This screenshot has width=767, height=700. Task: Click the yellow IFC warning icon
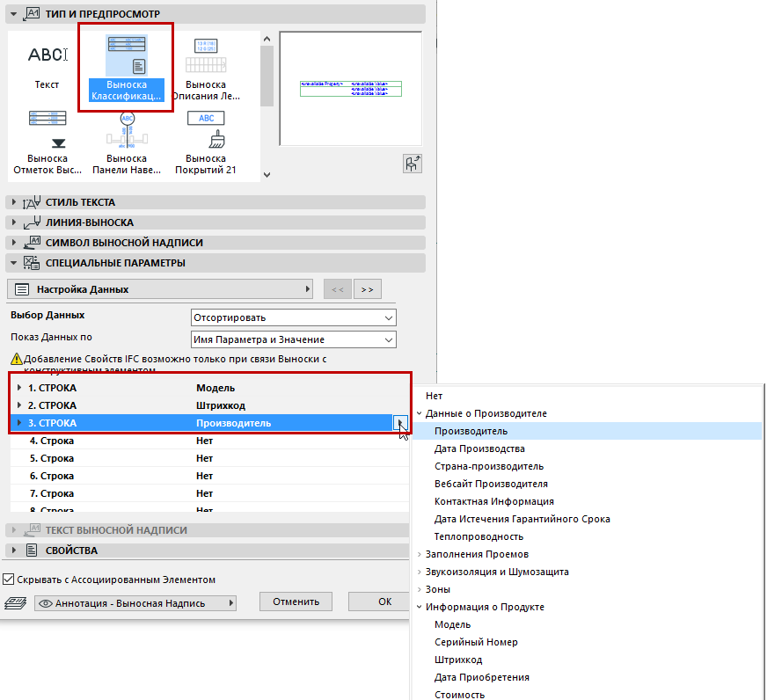coord(17,359)
